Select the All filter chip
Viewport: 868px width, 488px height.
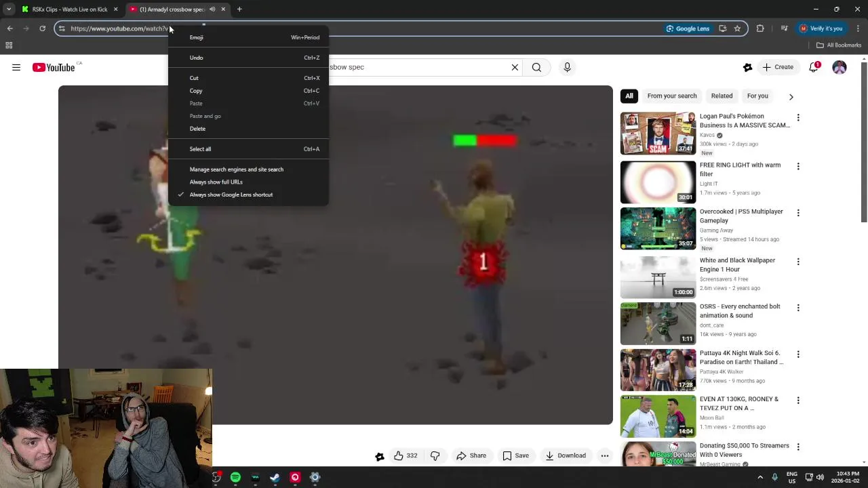pos(629,96)
